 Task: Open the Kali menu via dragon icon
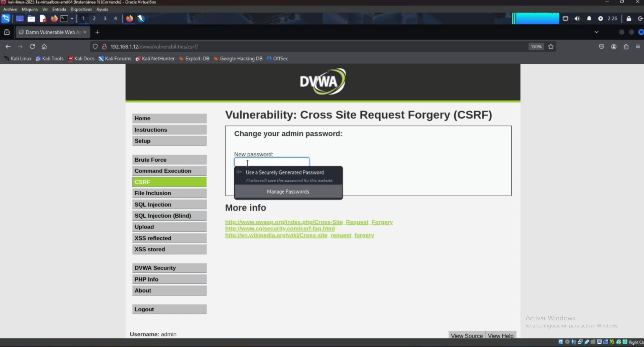(6, 19)
